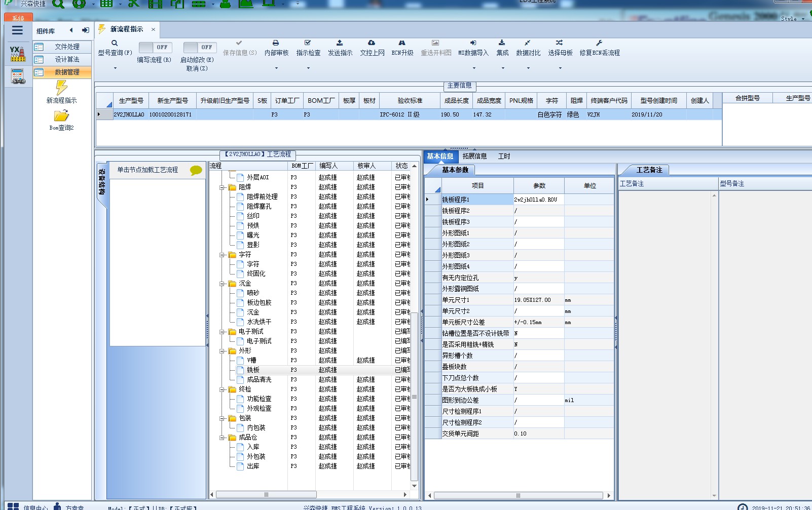Image resolution: width=812 pixels, height=510 pixels.
Task: Run 指示检查 tool
Action: (308, 43)
